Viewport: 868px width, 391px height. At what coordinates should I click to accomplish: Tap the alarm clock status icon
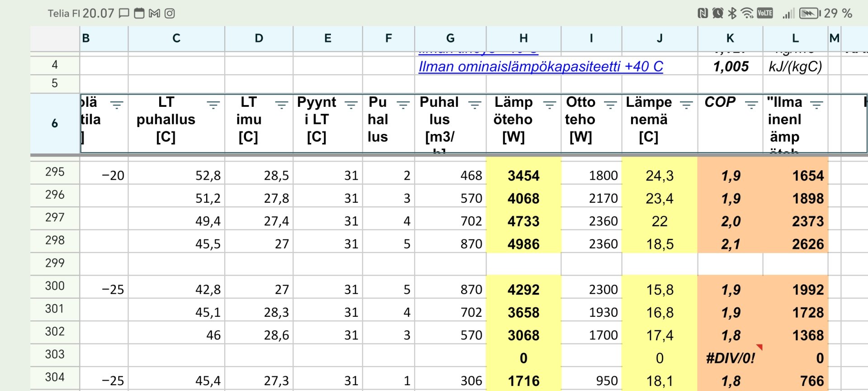[717, 14]
